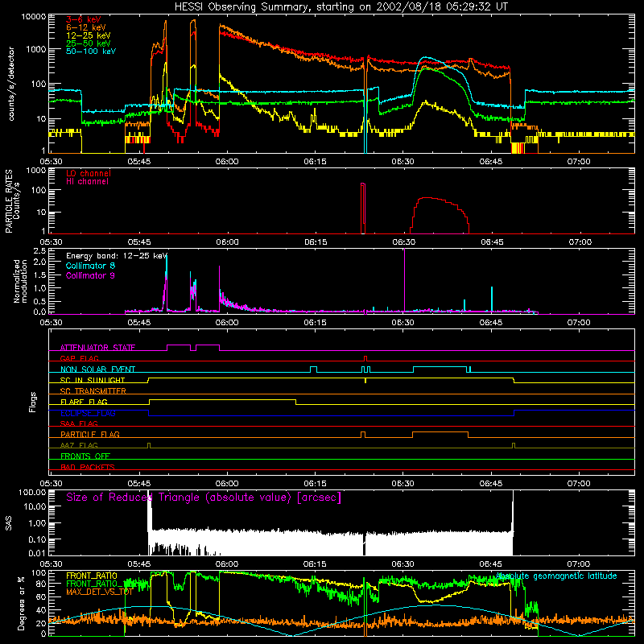
Task: Select the green 25-50 keV legend label
Action: pyautogui.click(x=88, y=43)
